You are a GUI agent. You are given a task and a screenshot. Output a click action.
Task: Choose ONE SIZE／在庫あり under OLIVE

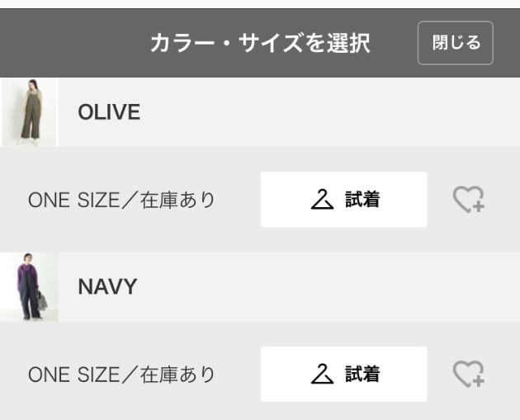pos(121,200)
